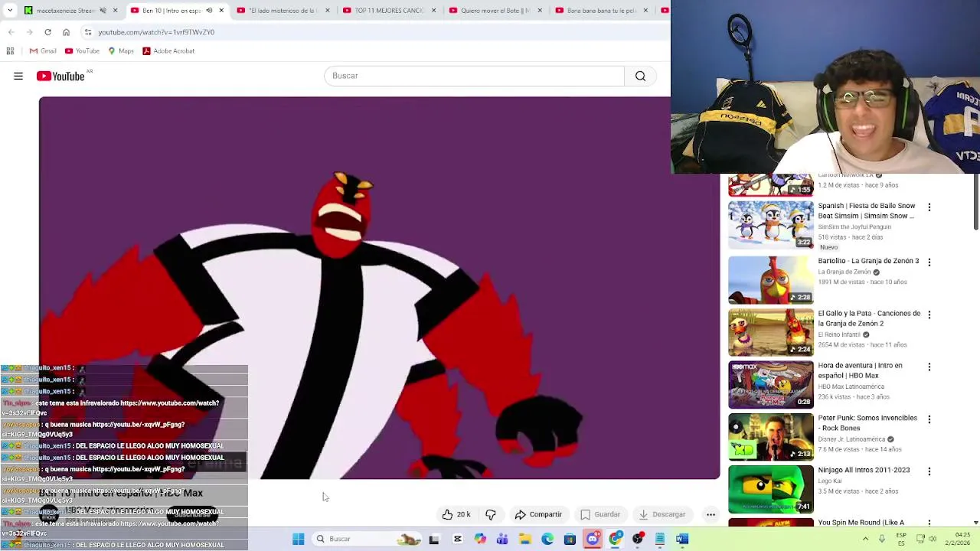980x551 pixels.
Task: Open the YouTube hamburger guide menu
Action: pos(18,76)
